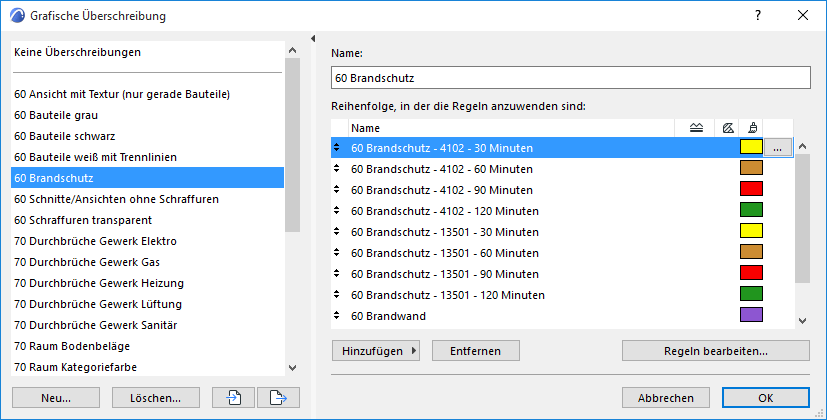Click into the Name text field
The image size is (827, 420).
coord(570,78)
